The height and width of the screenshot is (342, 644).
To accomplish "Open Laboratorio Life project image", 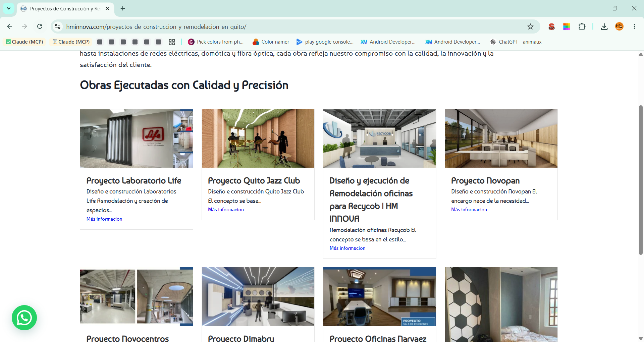I will 137,138.
